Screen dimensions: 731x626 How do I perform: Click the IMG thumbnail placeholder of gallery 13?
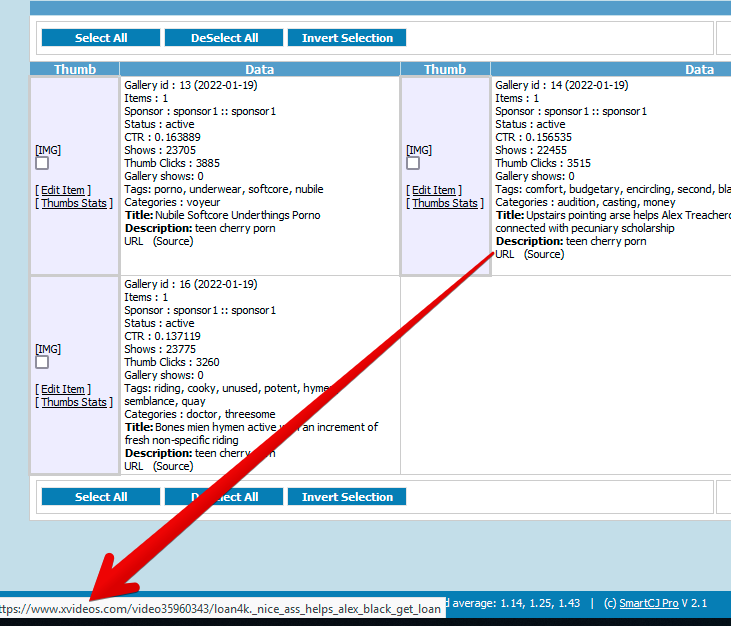[x=48, y=150]
